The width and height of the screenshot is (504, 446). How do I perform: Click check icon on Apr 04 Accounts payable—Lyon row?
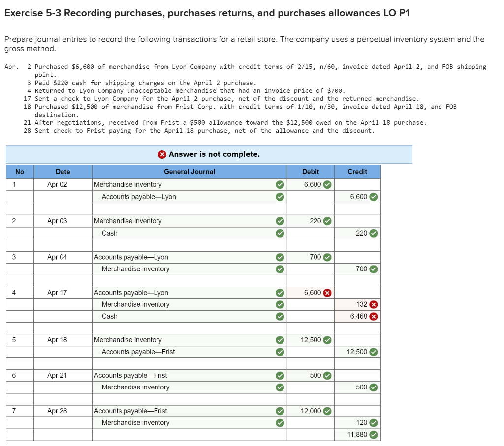tap(280, 257)
